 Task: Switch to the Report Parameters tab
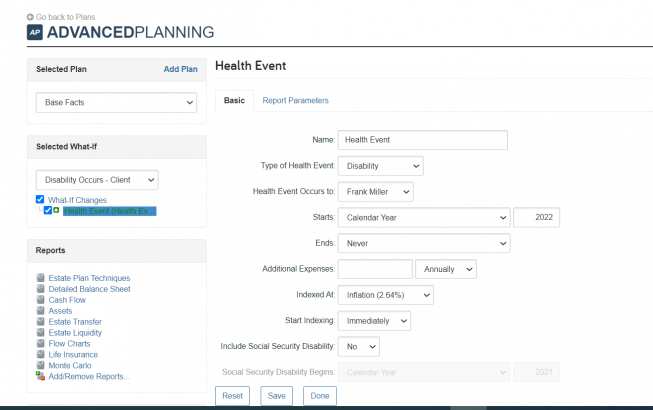295,100
